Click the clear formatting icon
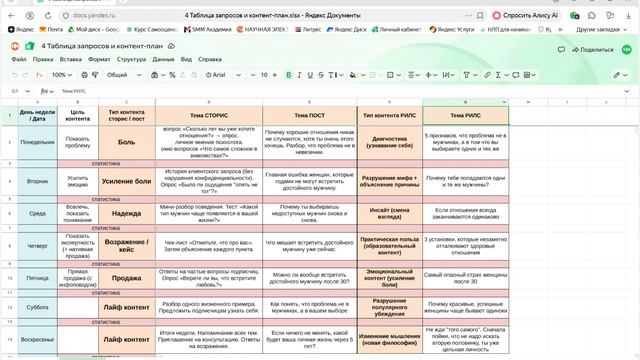 click(39, 75)
